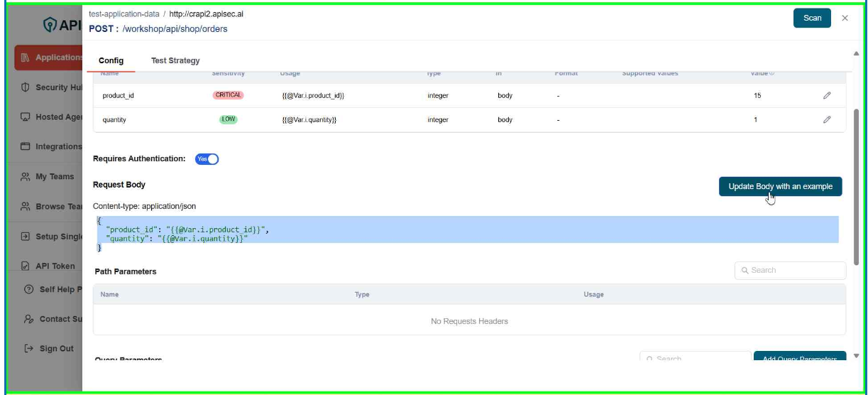
Task: Click the Security Hub shield icon
Action: pyautogui.click(x=26, y=87)
